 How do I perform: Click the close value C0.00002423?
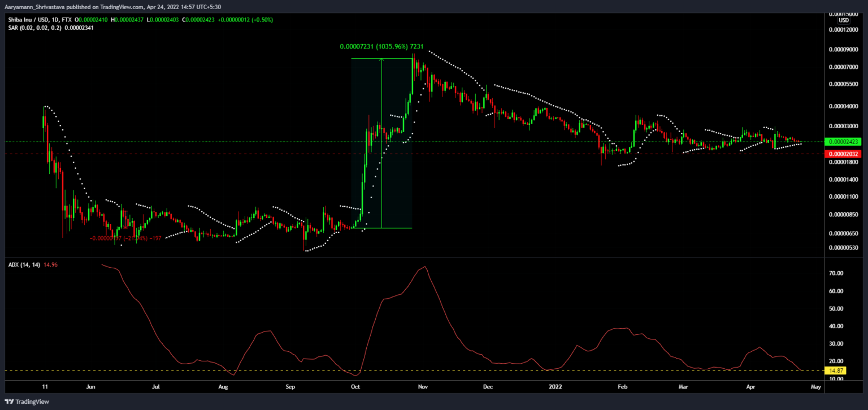197,20
